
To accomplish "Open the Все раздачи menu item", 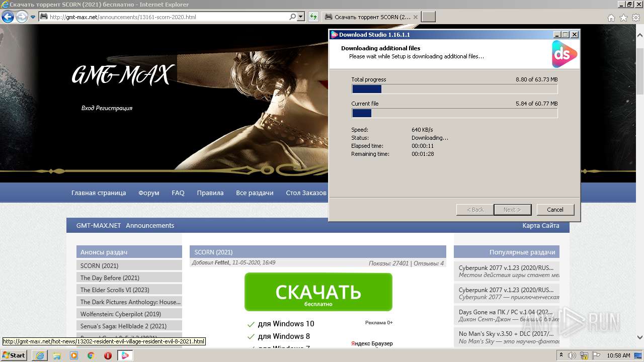I will (255, 193).
